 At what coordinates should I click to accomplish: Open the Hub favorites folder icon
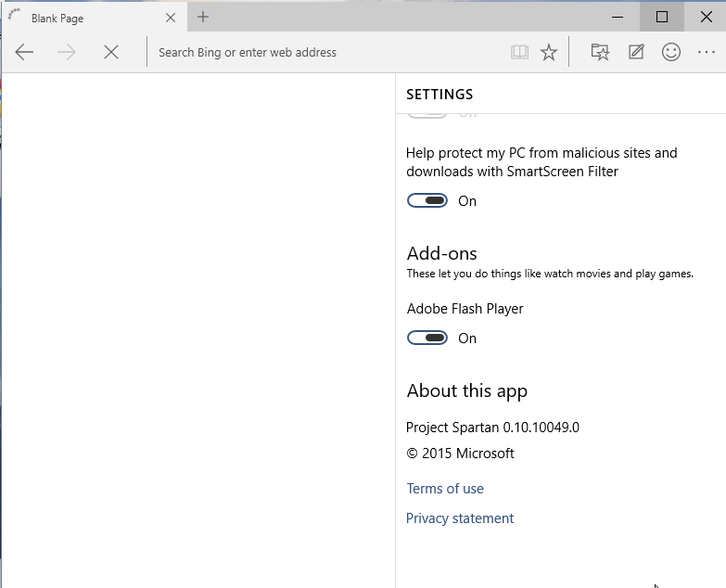point(600,53)
